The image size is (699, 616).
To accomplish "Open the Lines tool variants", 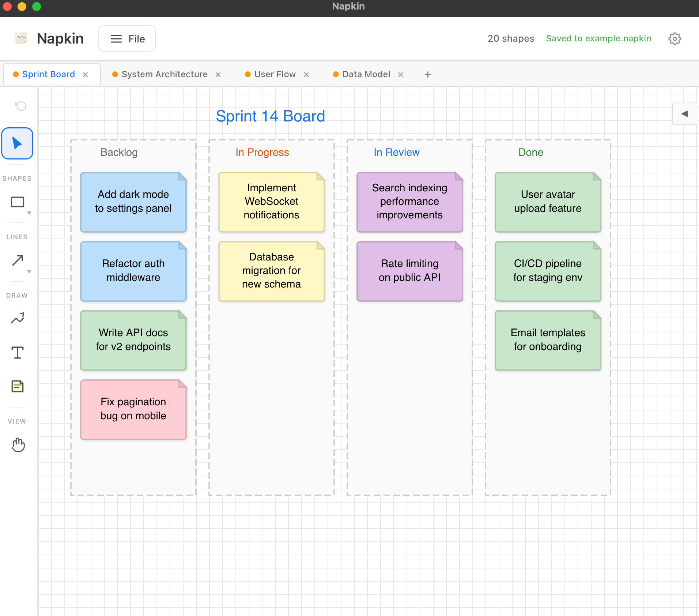I will (29, 272).
